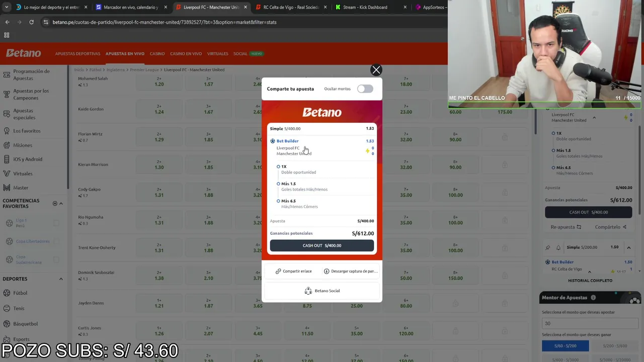
Task: Open the Social top menu item
Action: pyautogui.click(x=240, y=53)
